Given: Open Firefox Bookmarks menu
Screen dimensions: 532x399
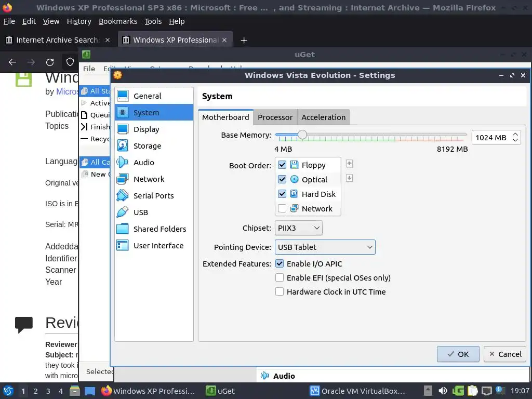Looking at the screenshot, I should click(118, 21).
